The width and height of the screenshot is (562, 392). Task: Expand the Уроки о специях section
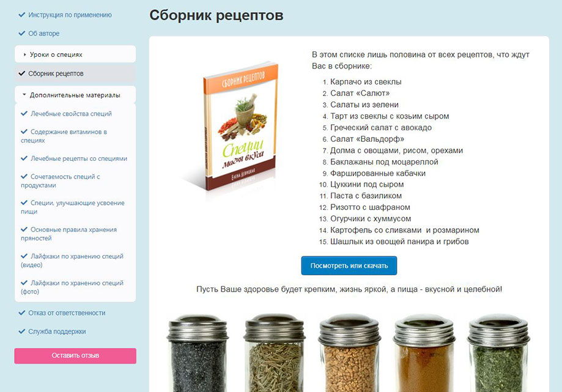tap(75, 54)
